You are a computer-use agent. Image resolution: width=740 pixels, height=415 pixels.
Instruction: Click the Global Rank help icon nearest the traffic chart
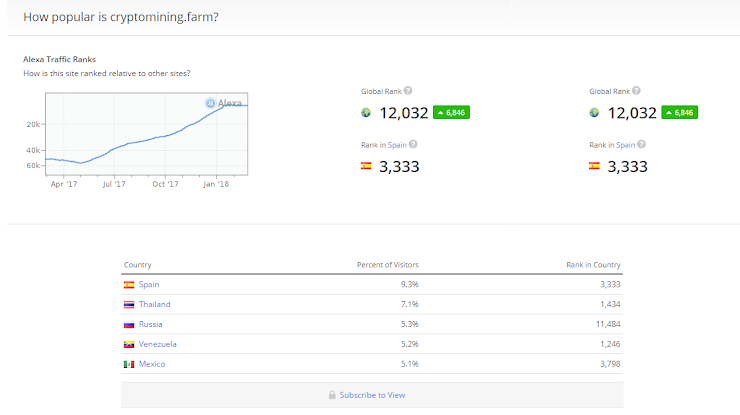coord(408,91)
